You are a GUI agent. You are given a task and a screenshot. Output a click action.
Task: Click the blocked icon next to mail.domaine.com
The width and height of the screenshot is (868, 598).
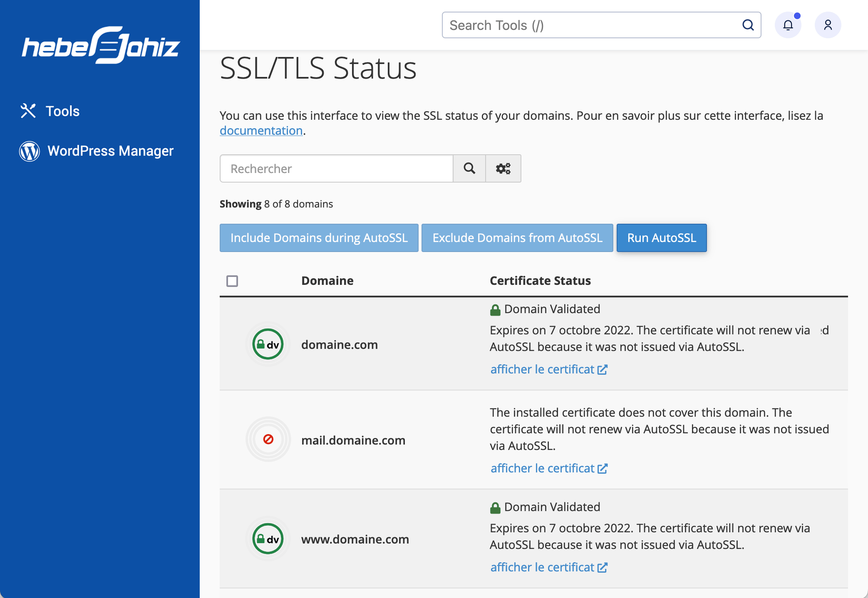point(268,439)
